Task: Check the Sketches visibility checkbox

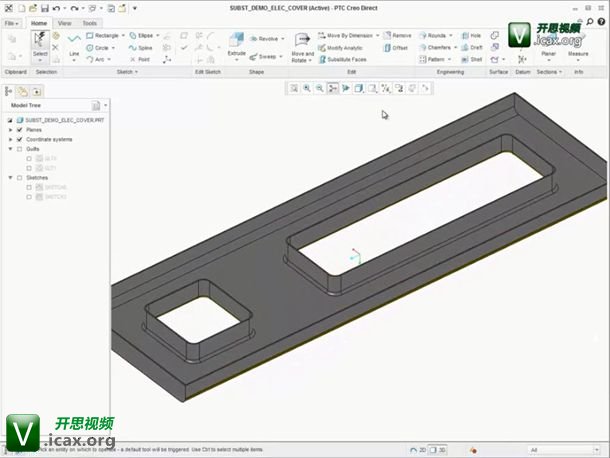Action: pyautogui.click(x=19, y=178)
